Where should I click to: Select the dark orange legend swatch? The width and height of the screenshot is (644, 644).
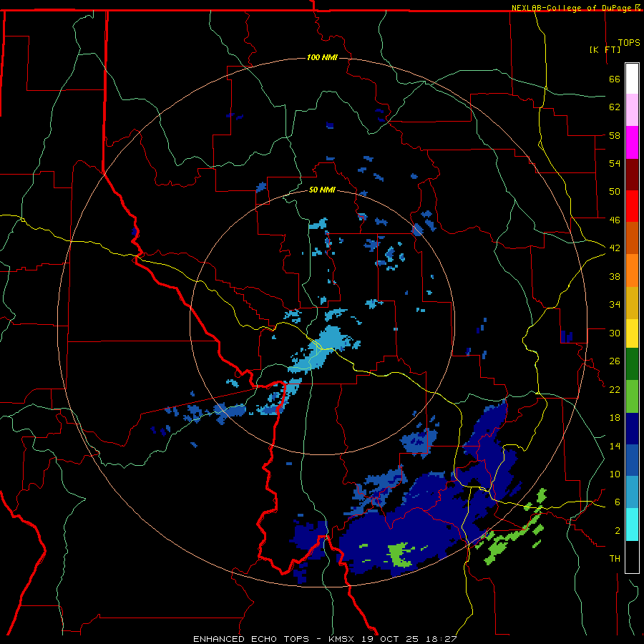pos(632,238)
